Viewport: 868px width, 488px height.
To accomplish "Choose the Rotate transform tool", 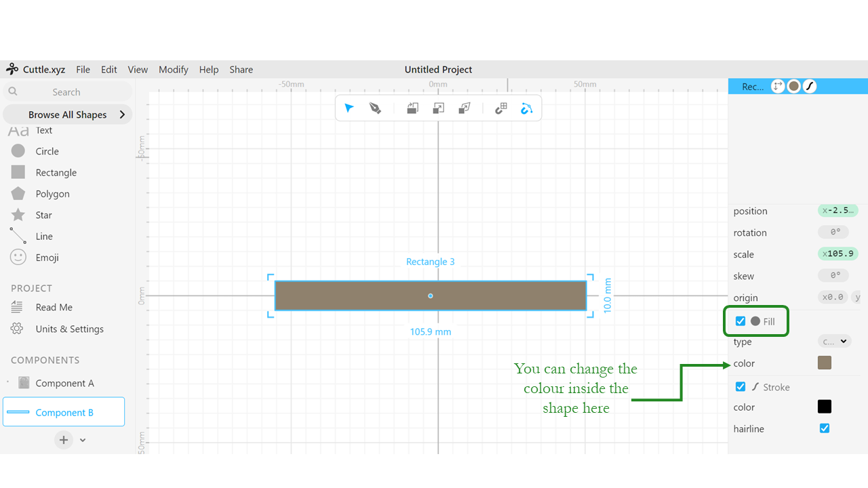I will coord(412,108).
